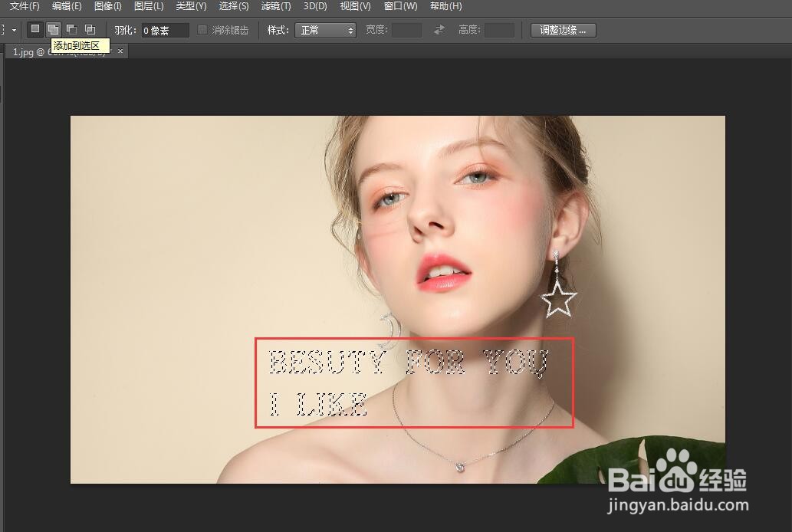The width and height of the screenshot is (792, 532).
Task: Open the 帮助(H) menu
Action: pos(445,6)
